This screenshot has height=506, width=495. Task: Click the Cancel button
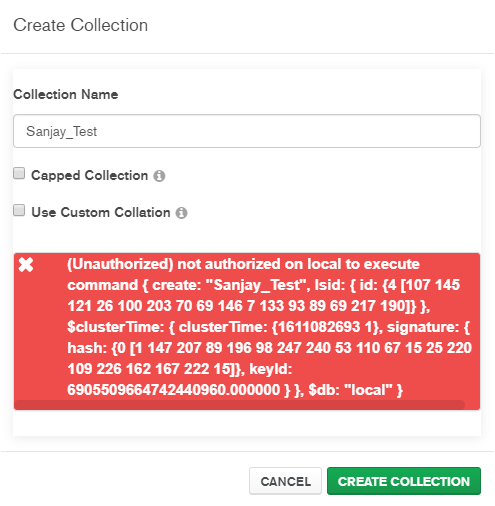pyautogui.click(x=285, y=481)
